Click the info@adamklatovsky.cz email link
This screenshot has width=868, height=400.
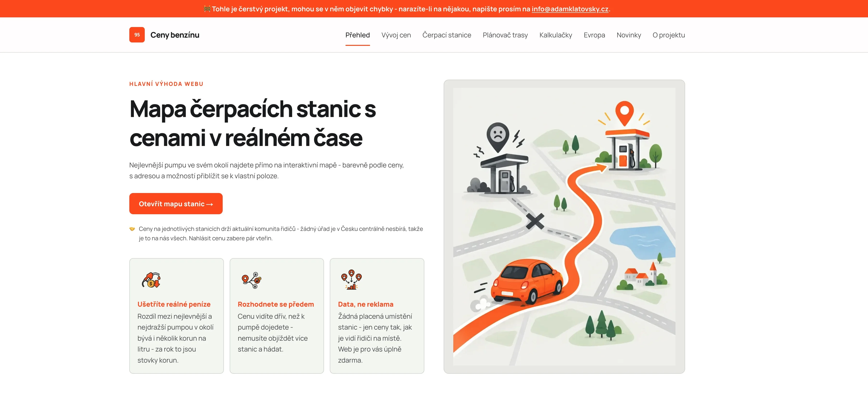570,9
